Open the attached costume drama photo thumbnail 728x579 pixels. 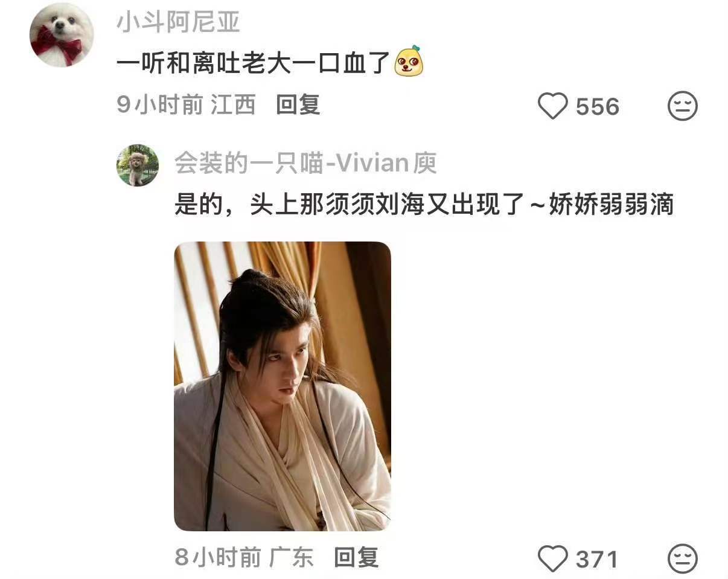click(283, 386)
